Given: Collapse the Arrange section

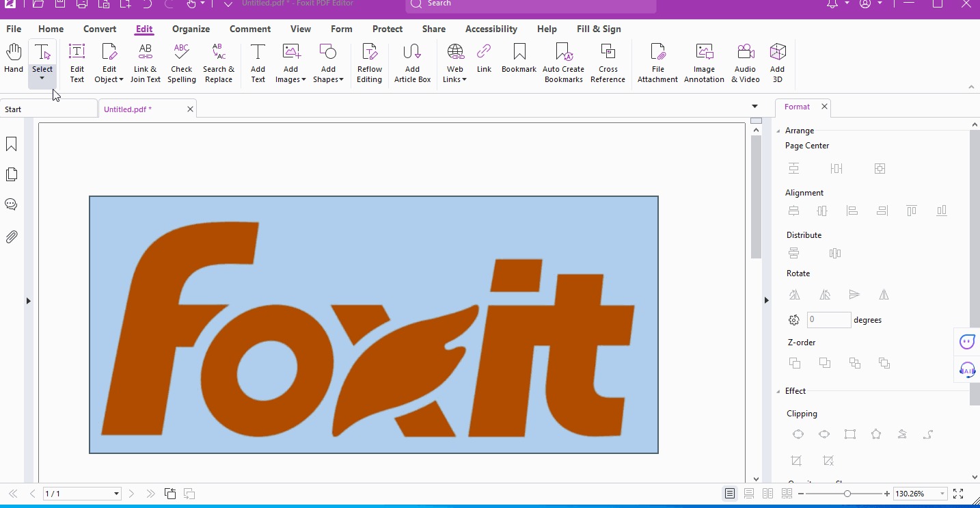Looking at the screenshot, I should (x=778, y=131).
